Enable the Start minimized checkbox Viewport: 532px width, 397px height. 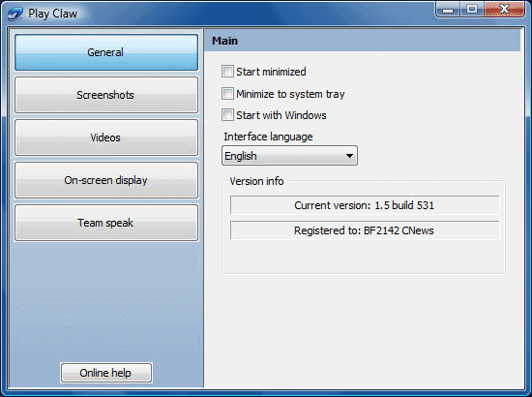227,72
